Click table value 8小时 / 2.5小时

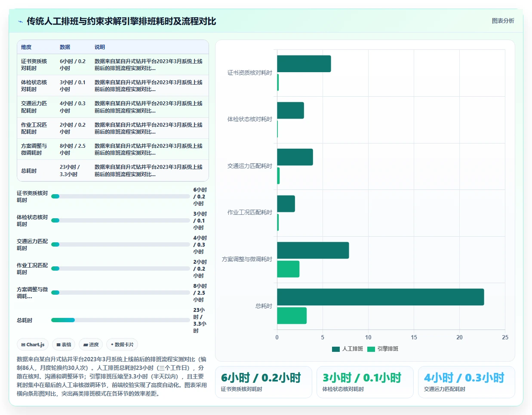pyautogui.click(x=73, y=150)
